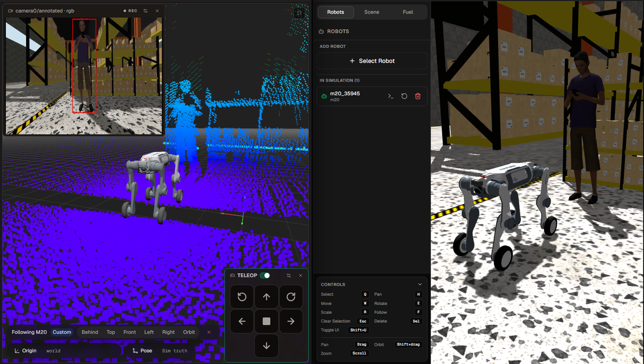This screenshot has width=644, height=364.
Task: Click the Origin axes icon
Action: point(17,351)
